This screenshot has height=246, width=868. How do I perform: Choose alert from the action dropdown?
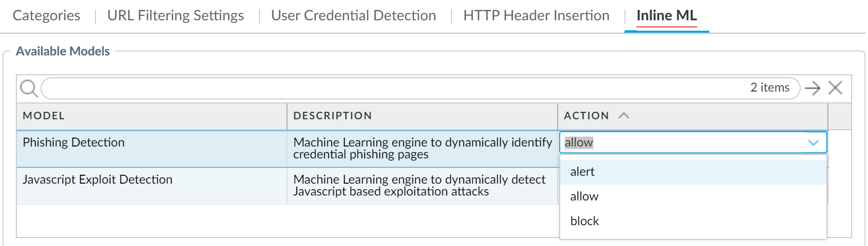pos(582,172)
